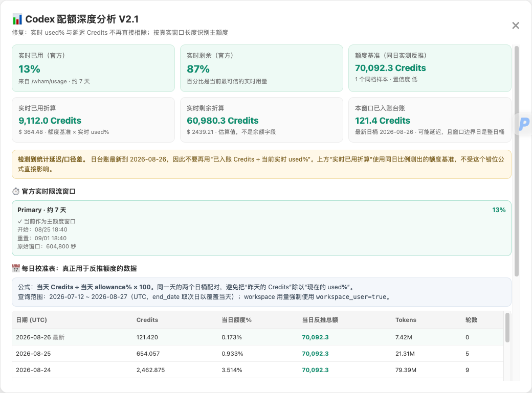Click the 21.31M tokens cell
This screenshot has height=393, width=532.
pos(405,354)
